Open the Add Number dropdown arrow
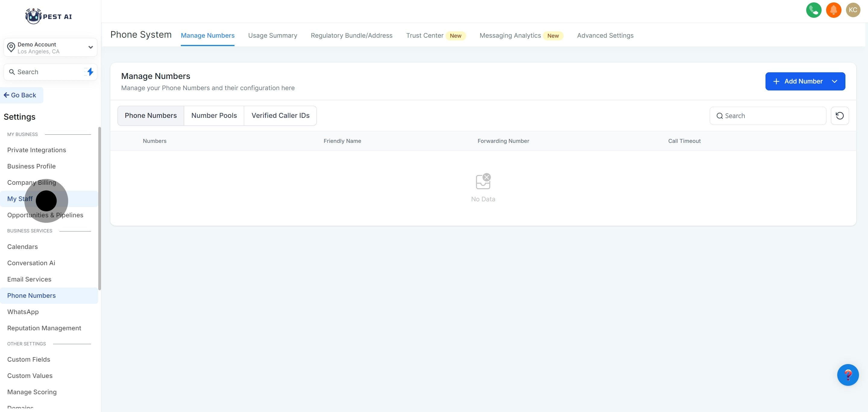The image size is (868, 412). [834, 81]
